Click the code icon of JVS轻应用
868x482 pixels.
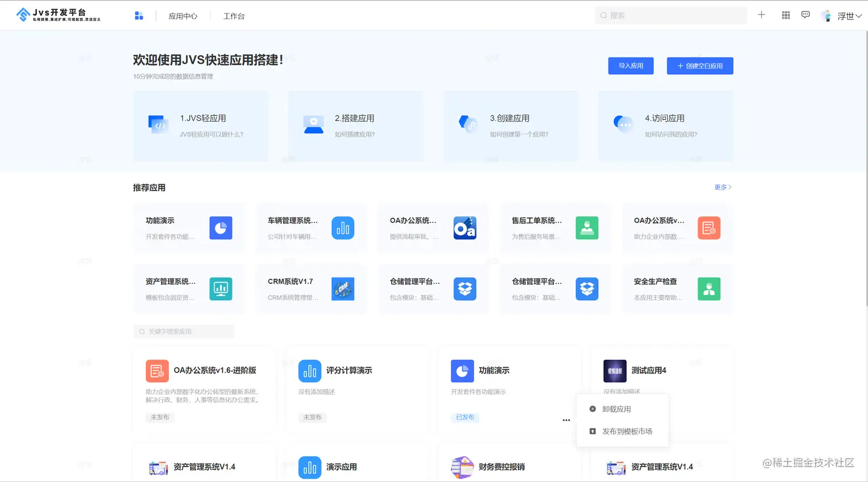tap(158, 124)
